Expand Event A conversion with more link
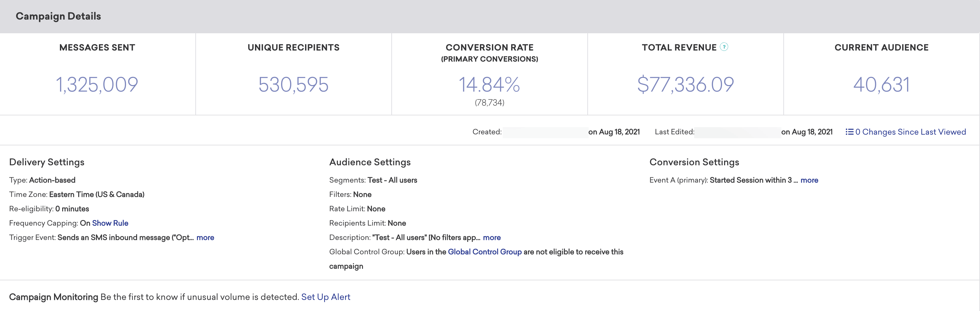This screenshot has width=980, height=311. pyautogui.click(x=809, y=180)
